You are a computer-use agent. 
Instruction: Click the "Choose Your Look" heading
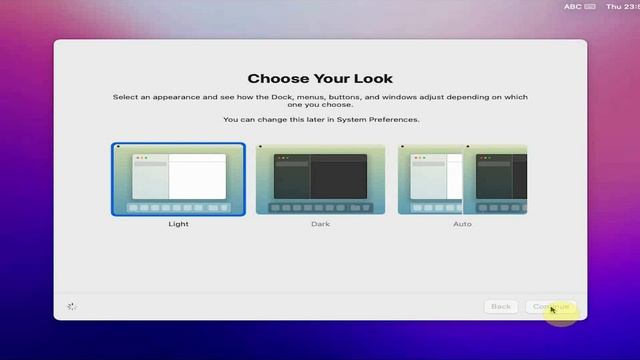click(x=320, y=78)
